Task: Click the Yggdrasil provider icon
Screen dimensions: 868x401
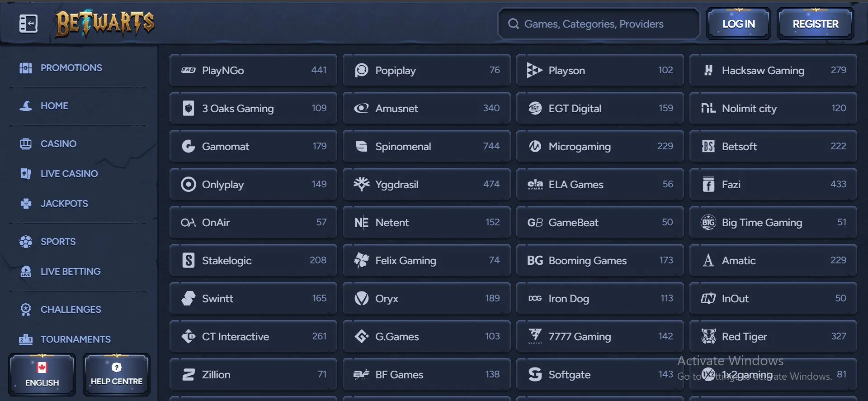Action: [x=362, y=184]
